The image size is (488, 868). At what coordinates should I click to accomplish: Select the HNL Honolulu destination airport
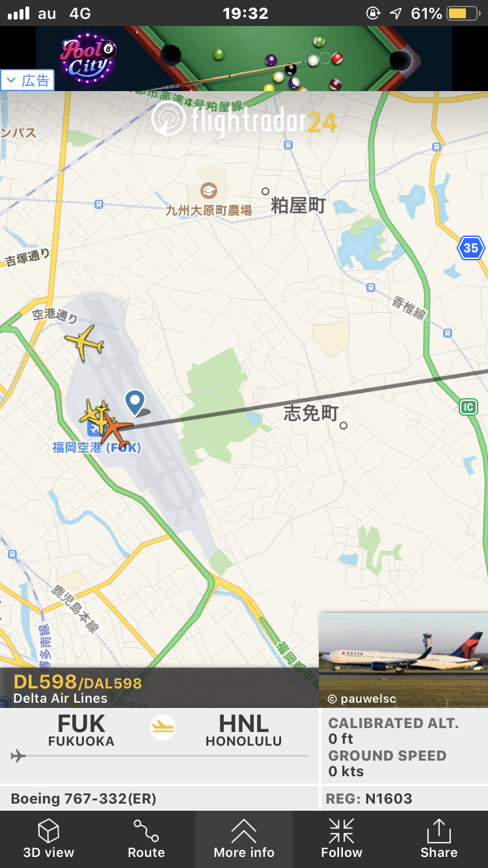point(244,730)
